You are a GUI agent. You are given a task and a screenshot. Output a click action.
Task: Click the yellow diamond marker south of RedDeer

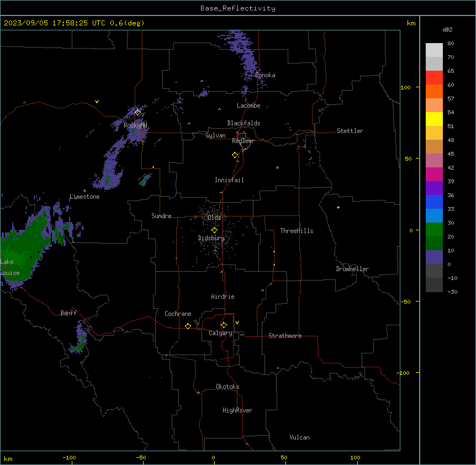tap(235, 155)
